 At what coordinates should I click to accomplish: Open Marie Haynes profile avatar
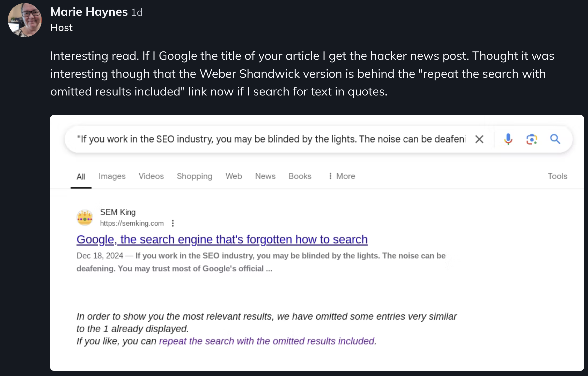point(25,20)
